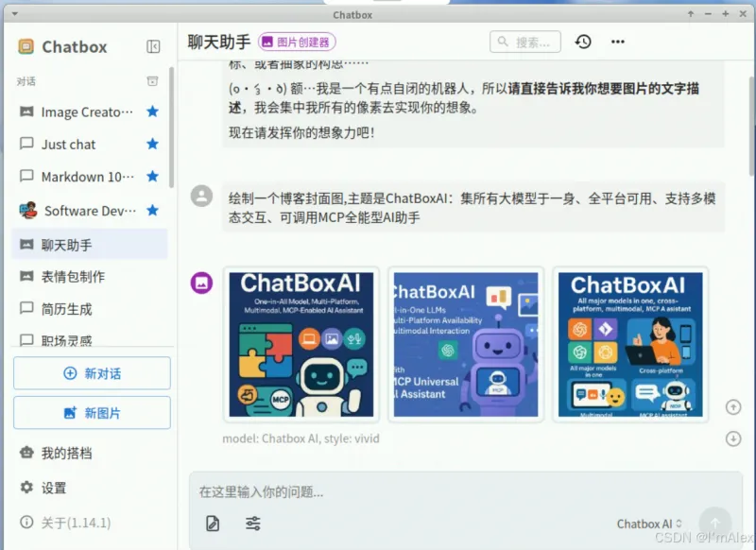Open the generation settings sliders icon
756x550 pixels.
pos(252,524)
